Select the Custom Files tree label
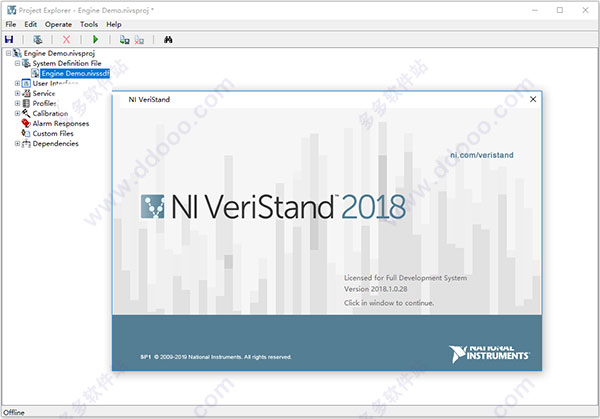This screenshot has width=600, height=419. click(53, 134)
